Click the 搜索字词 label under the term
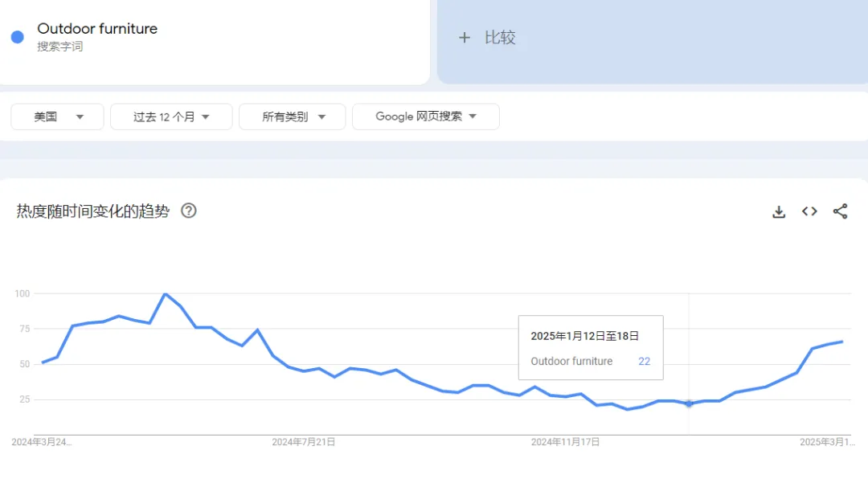This screenshot has width=868, height=479. pyautogui.click(x=59, y=47)
